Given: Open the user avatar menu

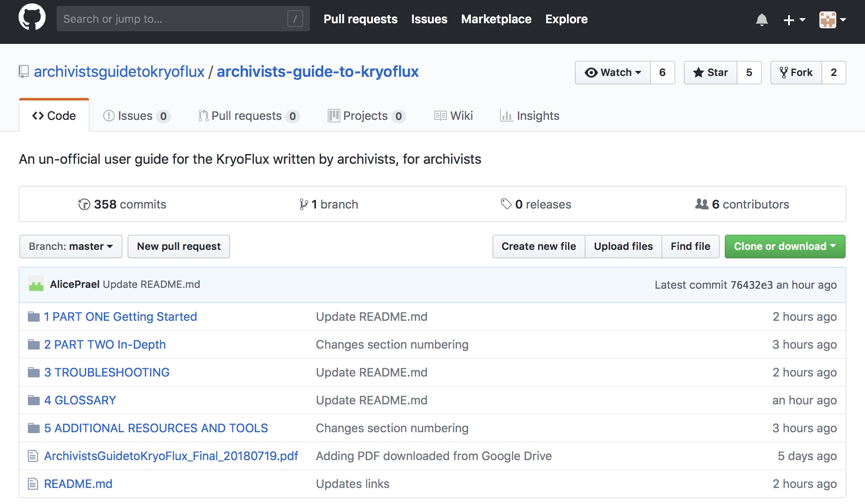Looking at the screenshot, I should coord(832,19).
